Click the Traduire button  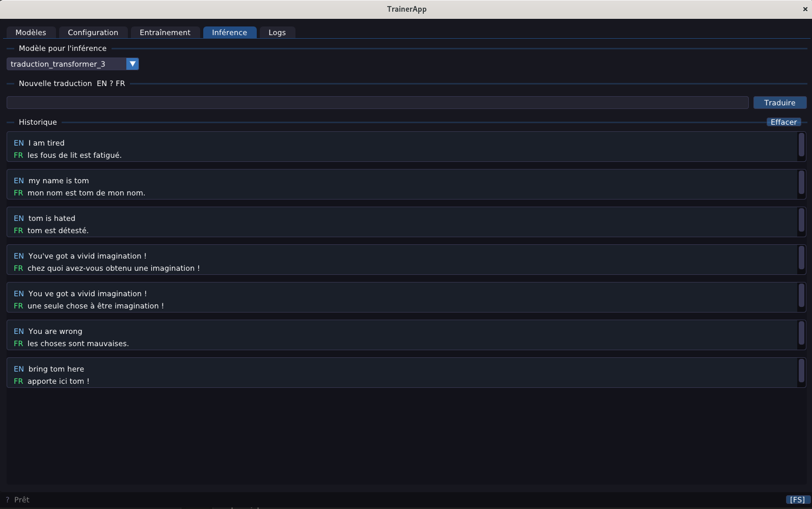[779, 103]
